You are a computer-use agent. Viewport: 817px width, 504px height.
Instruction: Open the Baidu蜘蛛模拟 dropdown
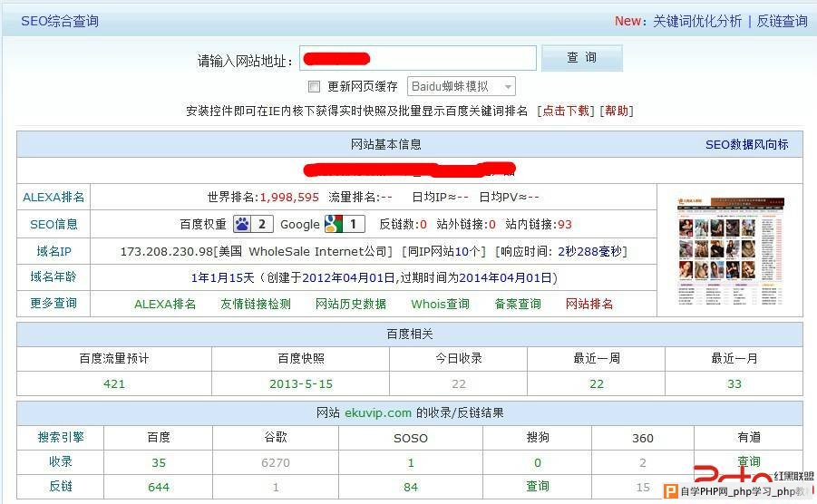coord(462,86)
